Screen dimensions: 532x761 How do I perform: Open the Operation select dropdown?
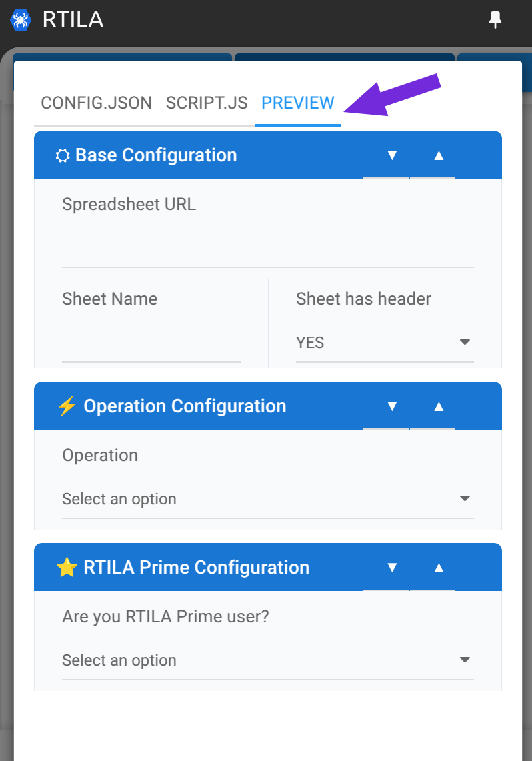(x=268, y=499)
